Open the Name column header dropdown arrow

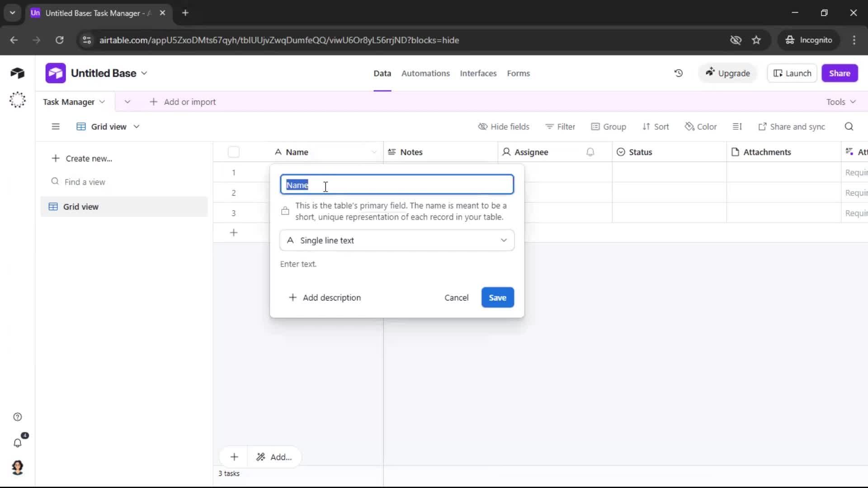point(374,152)
